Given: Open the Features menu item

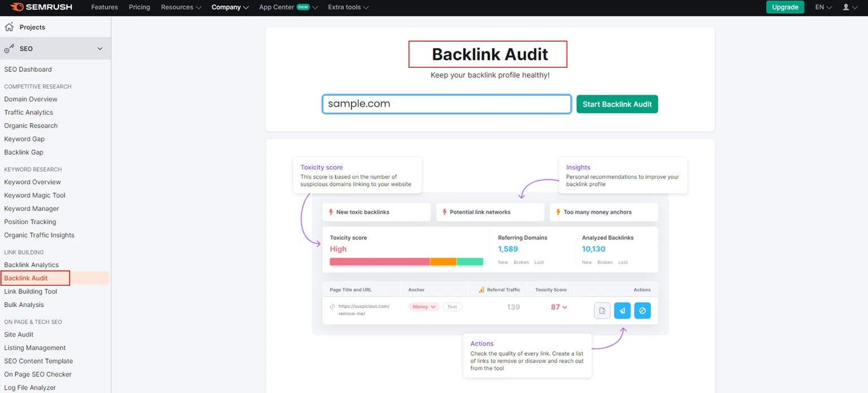Looking at the screenshot, I should point(105,7).
